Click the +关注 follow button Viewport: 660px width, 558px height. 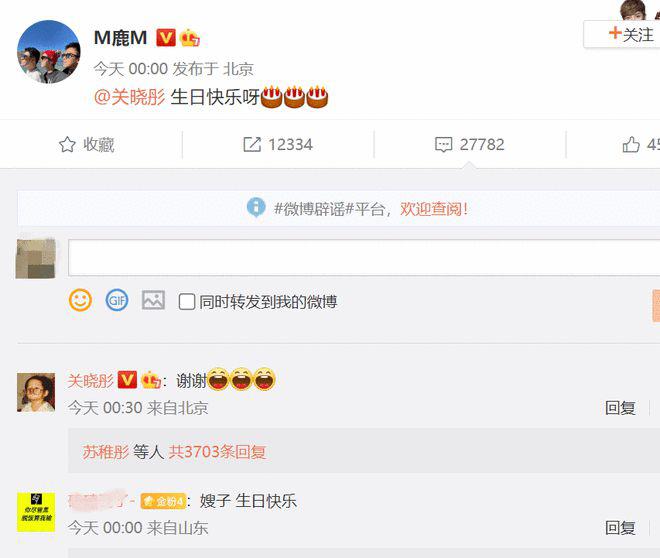(624, 35)
